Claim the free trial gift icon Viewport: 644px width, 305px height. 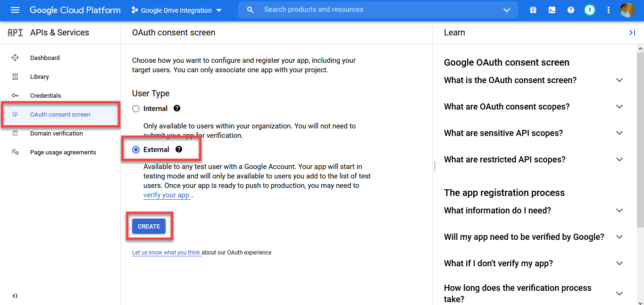(533, 10)
